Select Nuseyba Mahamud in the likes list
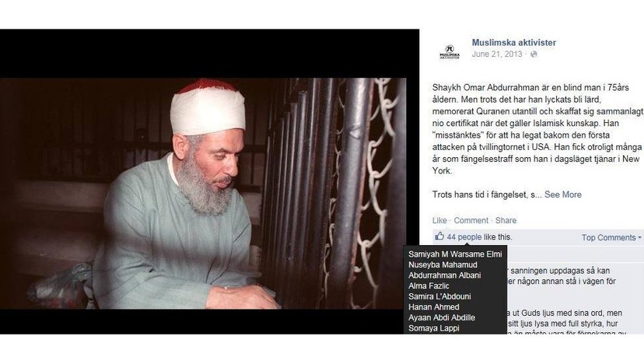Image resolution: width=644 pixels, height=364 pixels. [x=443, y=265]
